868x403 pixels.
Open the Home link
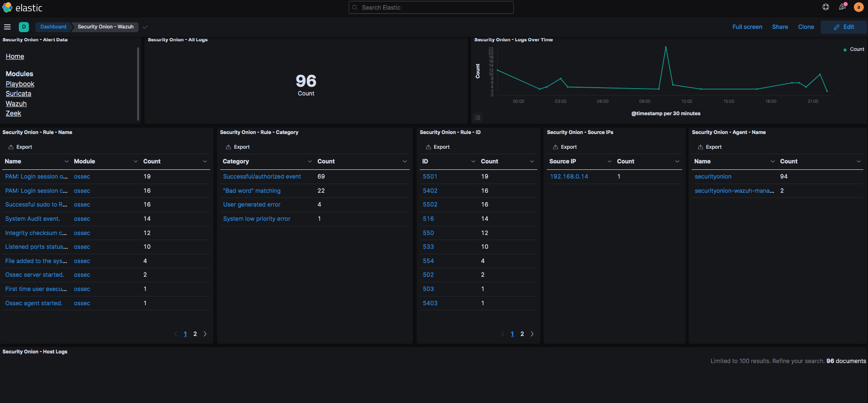coord(15,56)
